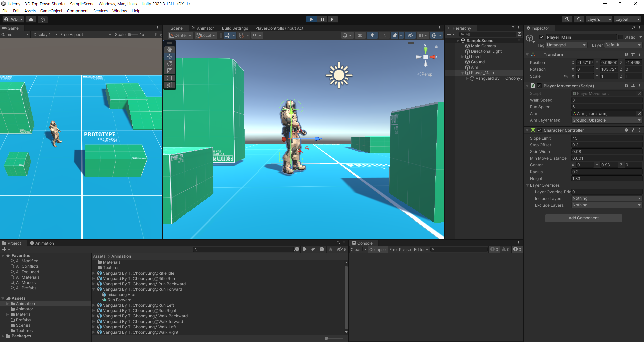
Task: Click the Gizmos sphere icon
Action: coord(434,35)
